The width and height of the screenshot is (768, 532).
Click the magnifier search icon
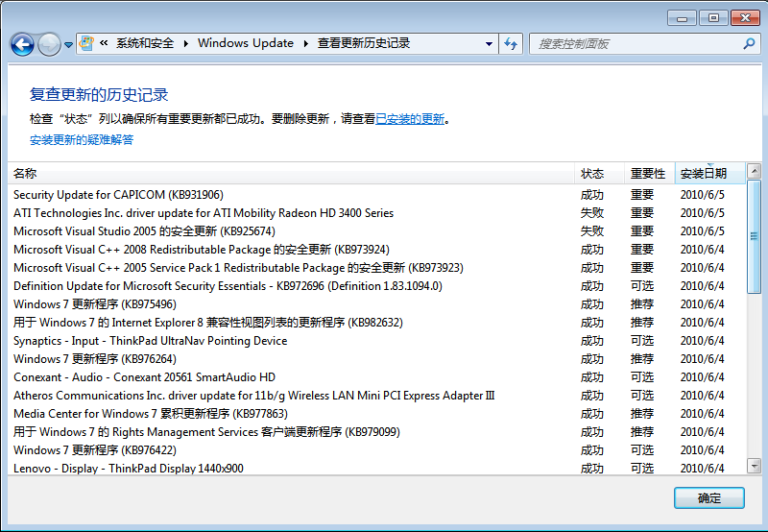point(749,43)
